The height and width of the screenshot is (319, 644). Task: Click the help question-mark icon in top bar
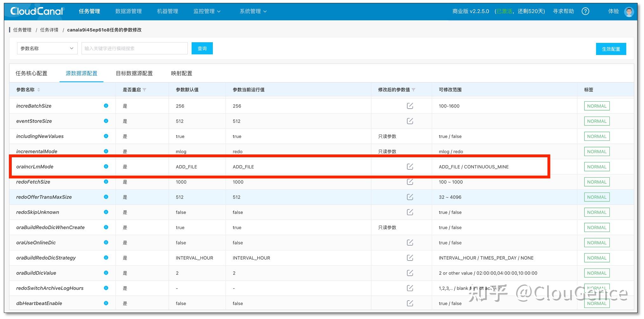[x=585, y=11]
